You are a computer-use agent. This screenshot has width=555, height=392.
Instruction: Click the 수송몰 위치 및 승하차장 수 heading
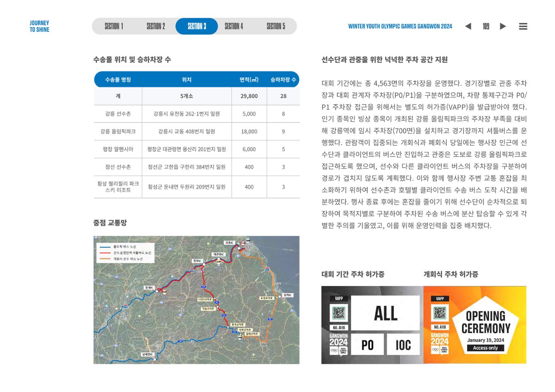click(132, 60)
